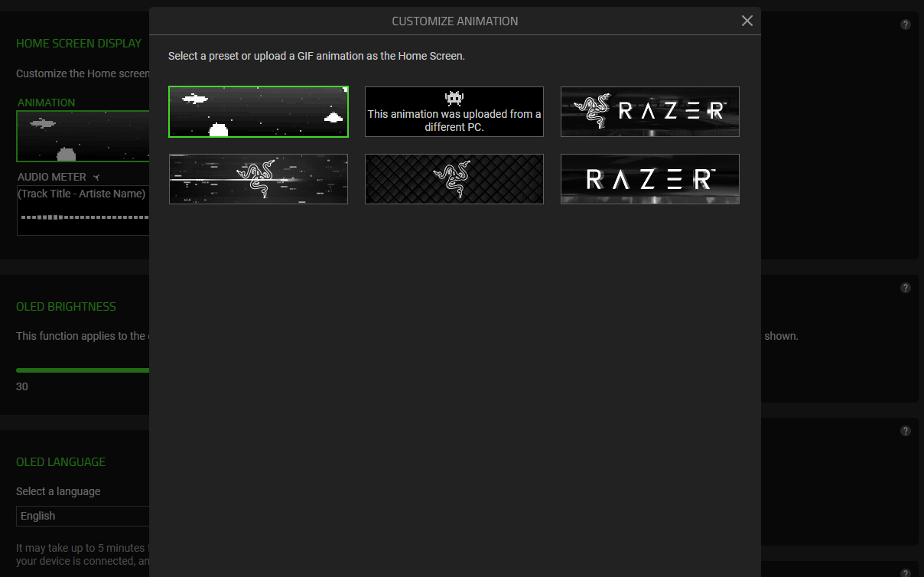Open help icon for OLED Brightness section
The image size is (924, 577).
tap(906, 288)
